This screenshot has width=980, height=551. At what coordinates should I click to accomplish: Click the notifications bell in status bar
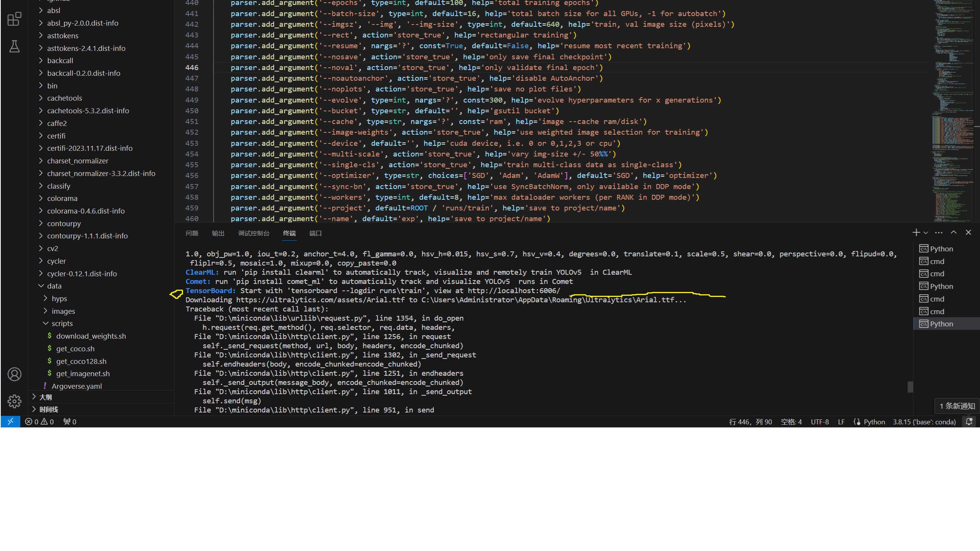969,422
